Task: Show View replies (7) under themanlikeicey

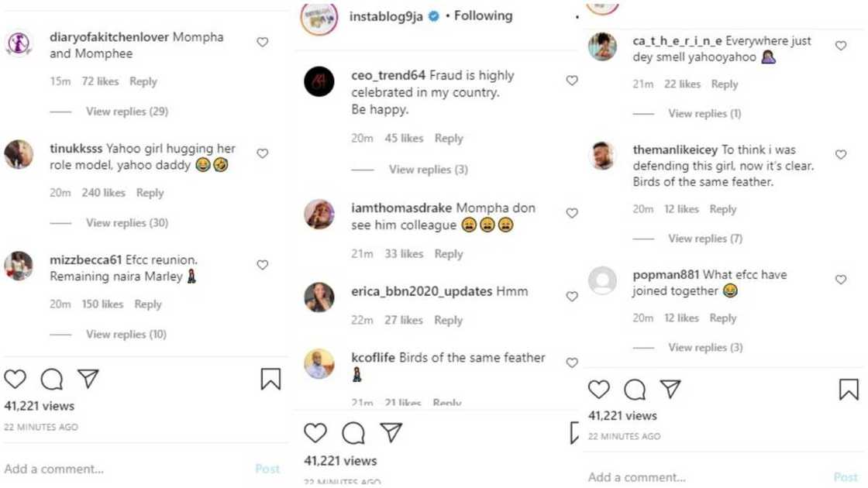Action: 705,239
